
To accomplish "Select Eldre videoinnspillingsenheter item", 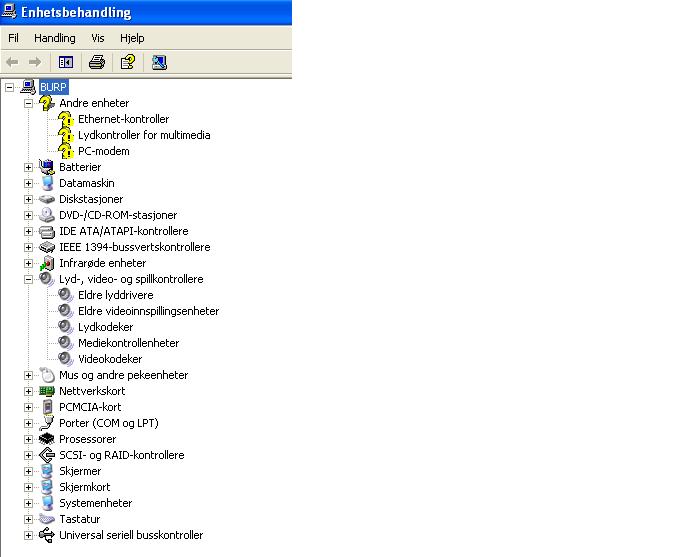I will 149,311.
